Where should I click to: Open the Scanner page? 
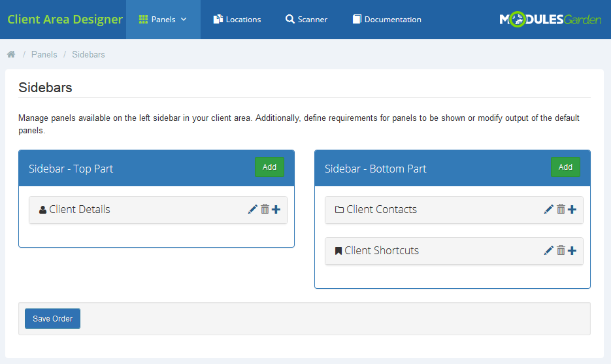[x=306, y=20]
